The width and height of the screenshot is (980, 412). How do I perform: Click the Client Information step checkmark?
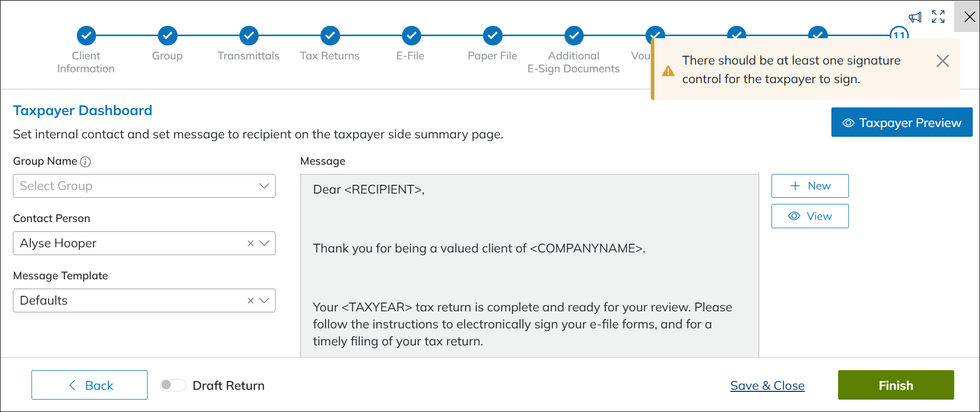pos(86,36)
